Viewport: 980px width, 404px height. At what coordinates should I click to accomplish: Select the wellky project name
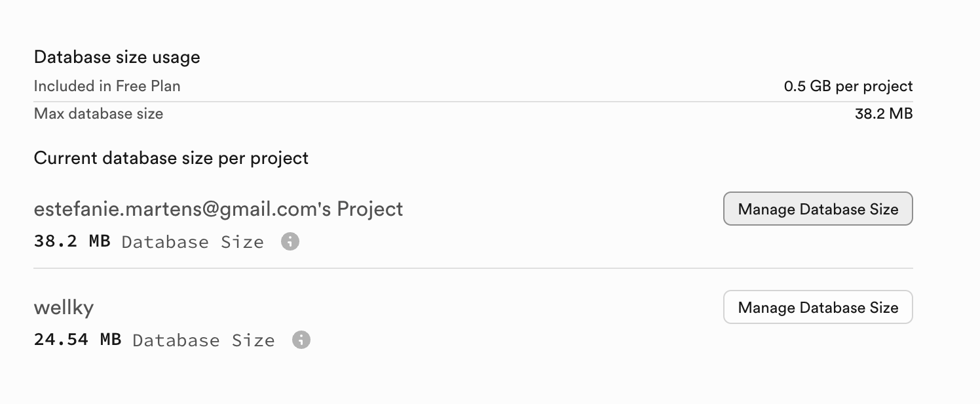point(64,308)
